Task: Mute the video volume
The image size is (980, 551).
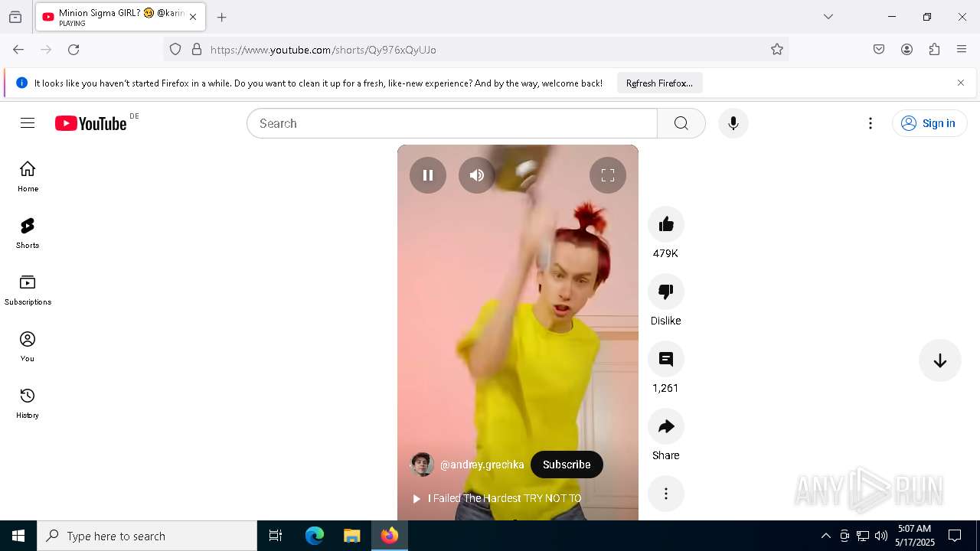Action: 477,175
